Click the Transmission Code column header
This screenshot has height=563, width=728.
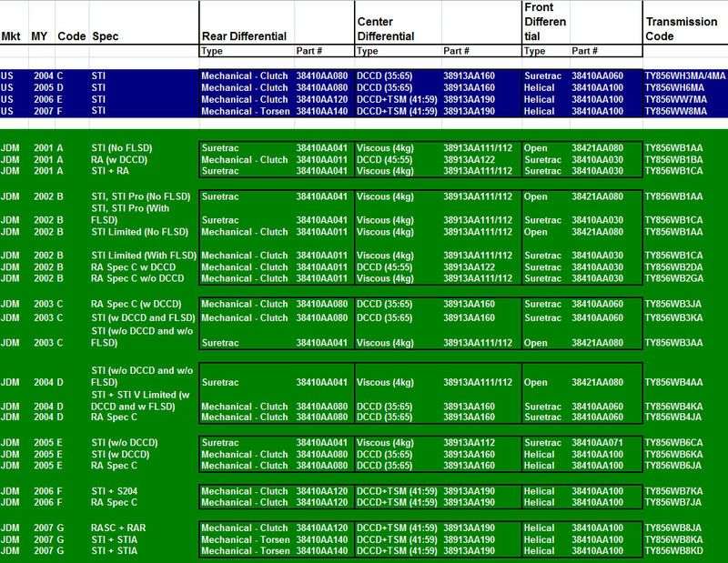coord(679,29)
